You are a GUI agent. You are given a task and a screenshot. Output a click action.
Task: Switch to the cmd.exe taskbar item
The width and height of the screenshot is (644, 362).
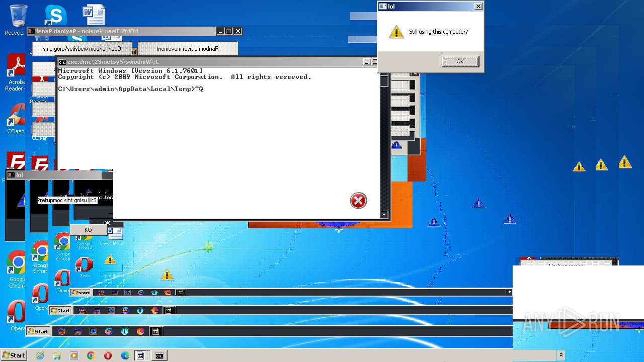point(159,355)
